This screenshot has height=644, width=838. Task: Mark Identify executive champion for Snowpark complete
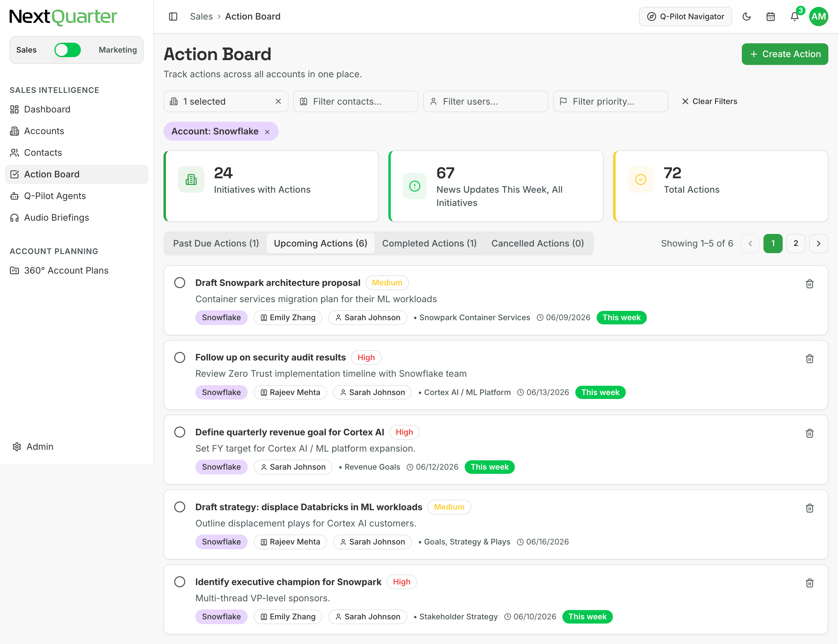click(180, 581)
